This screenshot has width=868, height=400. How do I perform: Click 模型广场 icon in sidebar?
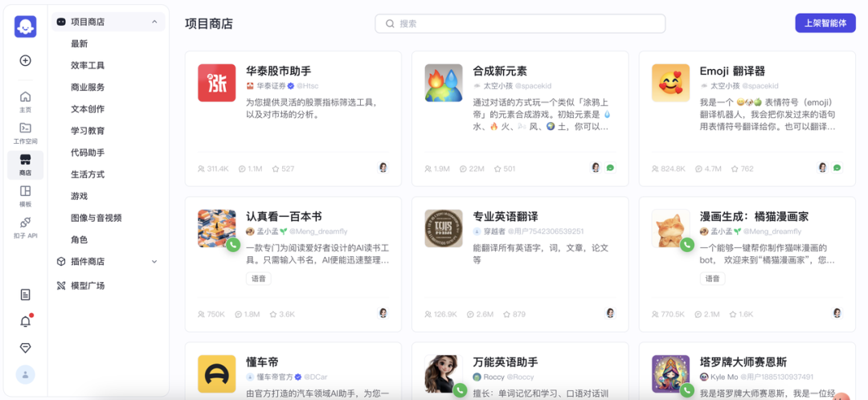(x=61, y=286)
